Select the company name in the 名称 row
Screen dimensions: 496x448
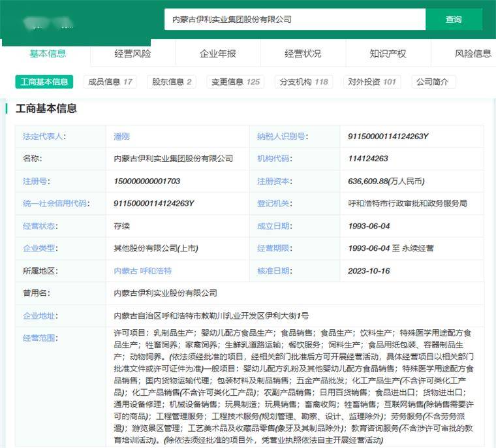pyautogui.click(x=174, y=159)
